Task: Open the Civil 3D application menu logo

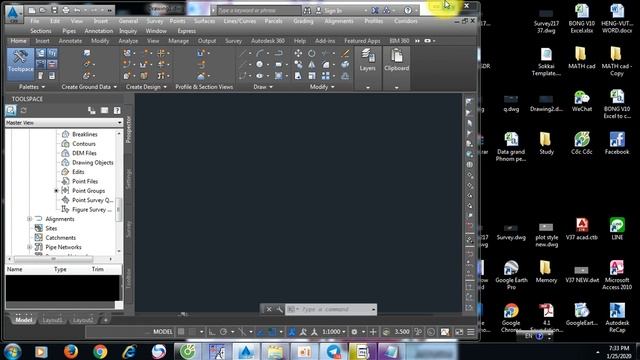Action: pos(14,14)
